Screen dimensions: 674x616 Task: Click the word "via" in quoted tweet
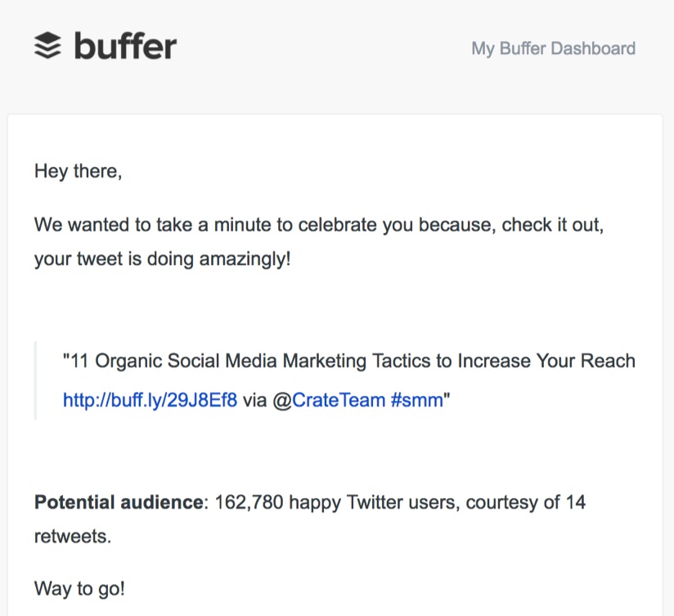coord(255,400)
